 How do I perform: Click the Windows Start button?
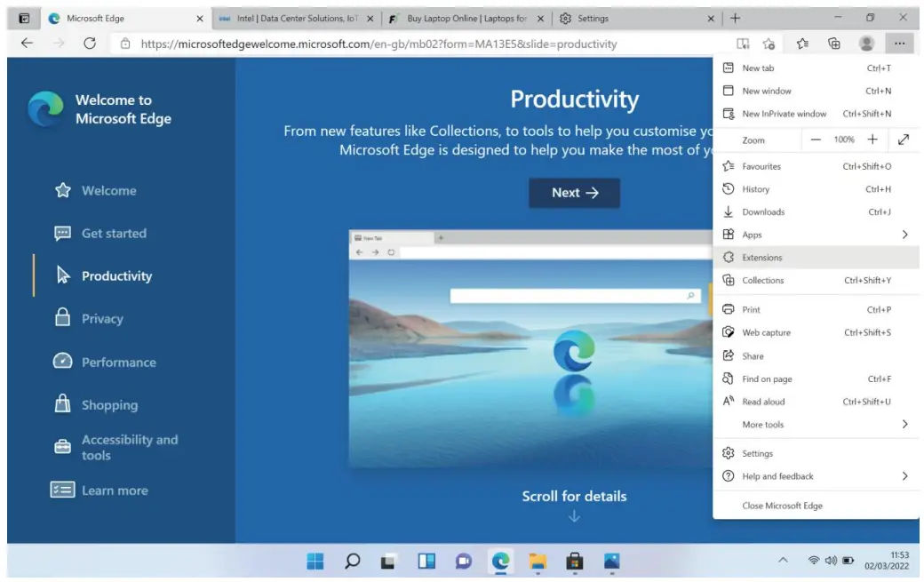(x=315, y=561)
